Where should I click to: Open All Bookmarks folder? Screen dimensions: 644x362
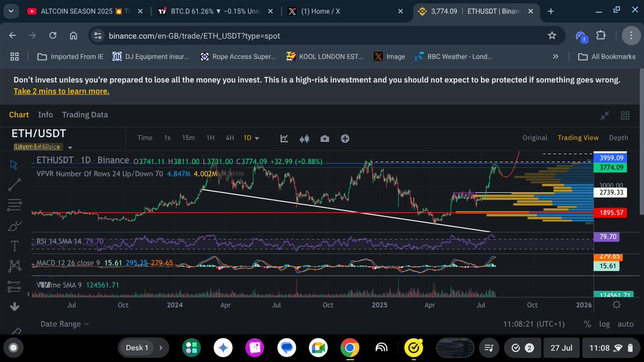point(606,56)
